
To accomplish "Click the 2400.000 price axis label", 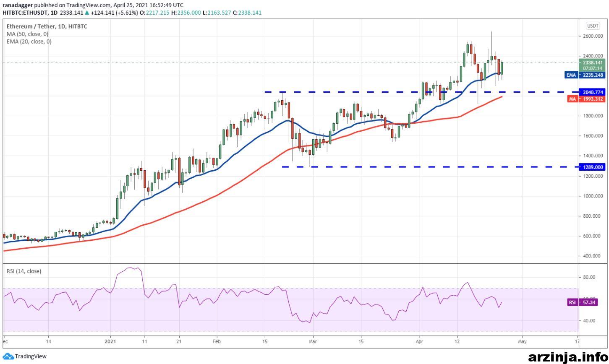I will coord(593,56).
